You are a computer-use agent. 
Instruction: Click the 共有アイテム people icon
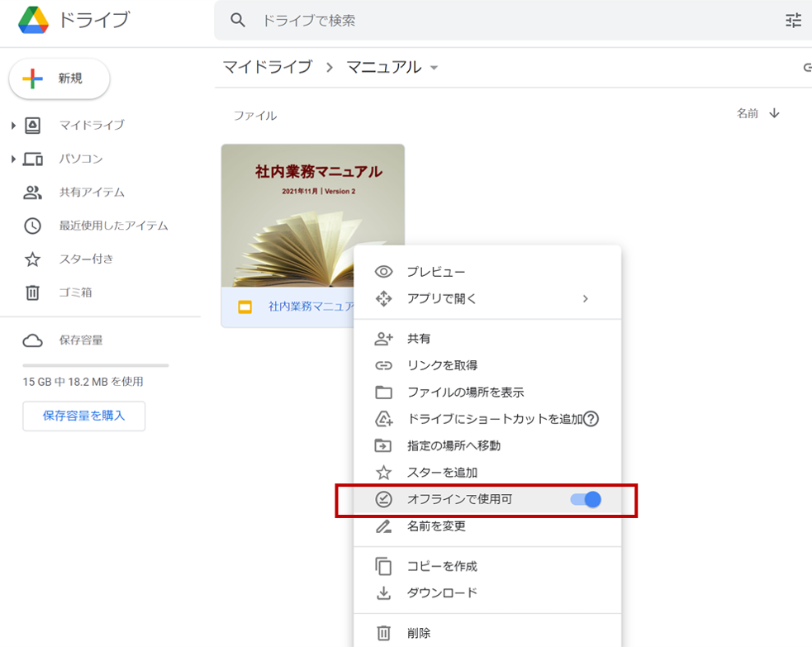(32, 193)
